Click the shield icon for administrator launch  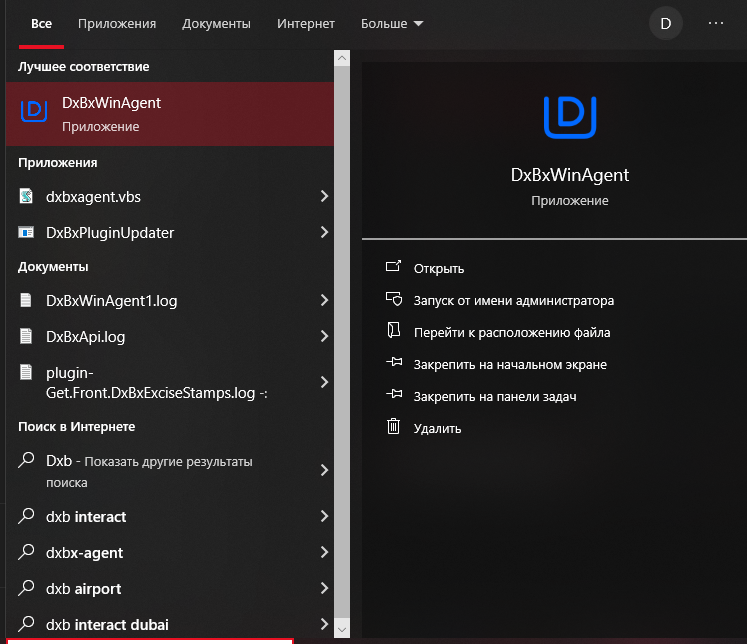click(x=393, y=300)
